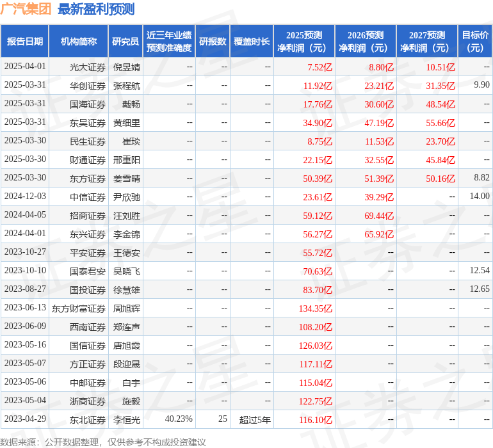Click the 研报数 column header

(x=213, y=41)
